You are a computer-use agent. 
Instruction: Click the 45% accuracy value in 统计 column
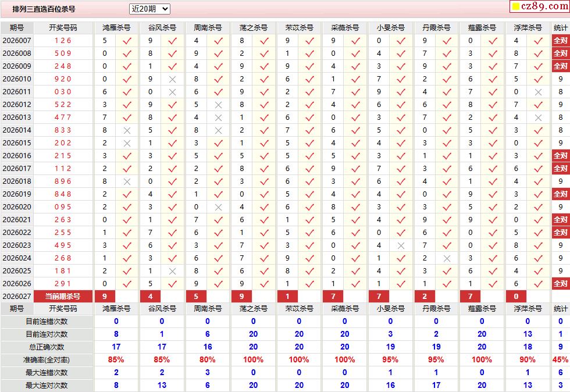pyautogui.click(x=560, y=359)
